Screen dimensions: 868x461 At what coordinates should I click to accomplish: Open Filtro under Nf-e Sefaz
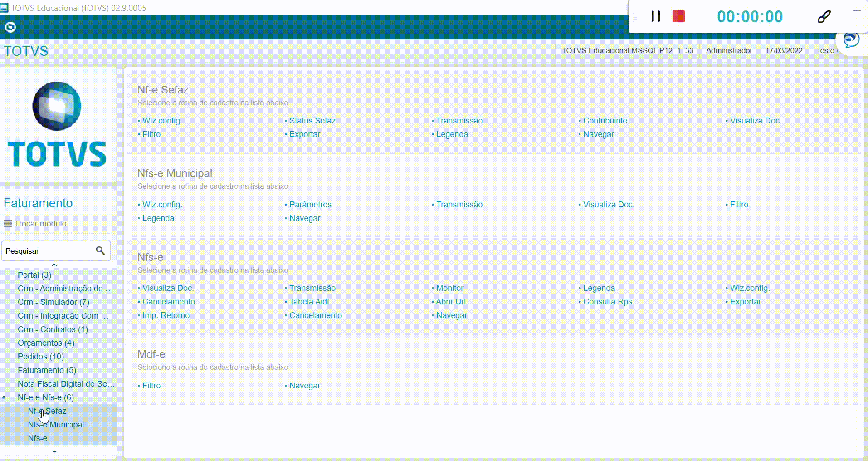pyautogui.click(x=151, y=134)
